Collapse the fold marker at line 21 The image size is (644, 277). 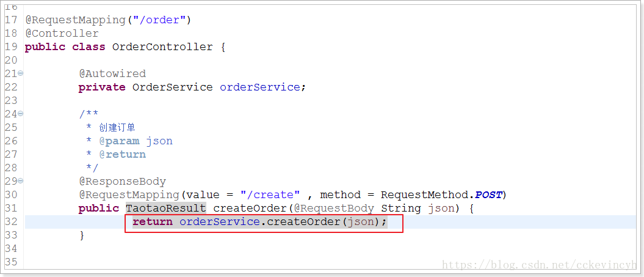click(x=21, y=73)
